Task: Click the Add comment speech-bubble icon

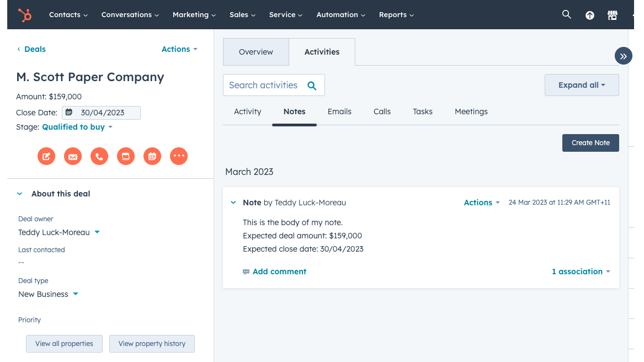Action: click(x=246, y=271)
